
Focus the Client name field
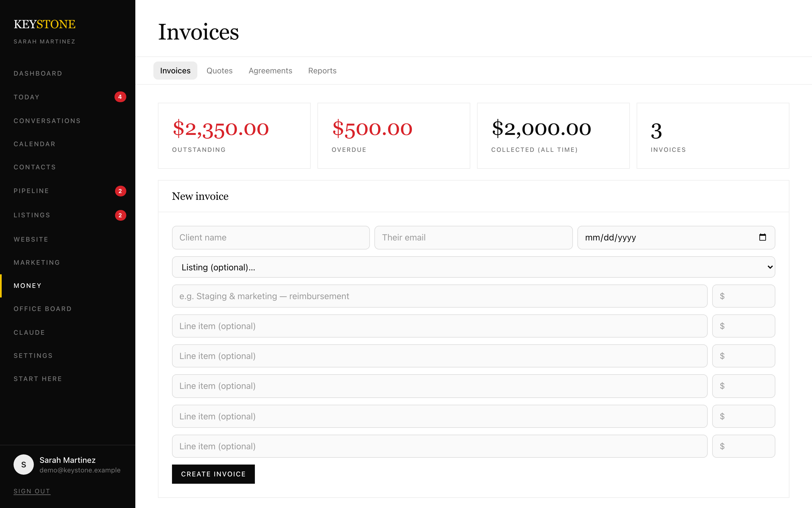point(271,238)
